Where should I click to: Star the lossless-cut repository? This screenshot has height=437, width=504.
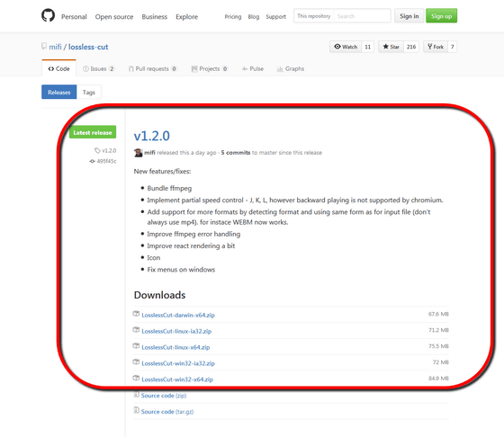tap(391, 47)
